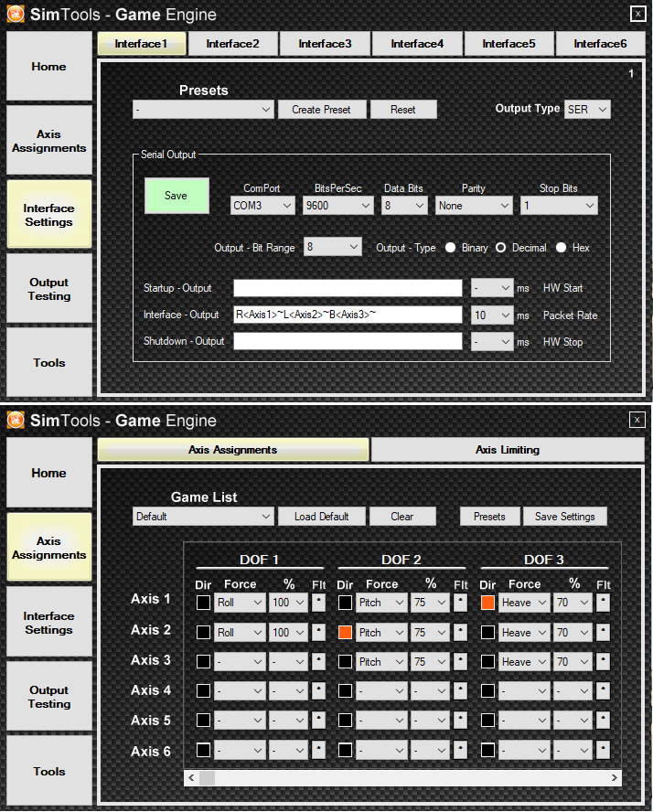Toggle Axis 2 DOF 3 Dir checkbox
This screenshot has width=653, height=812.
point(487,632)
